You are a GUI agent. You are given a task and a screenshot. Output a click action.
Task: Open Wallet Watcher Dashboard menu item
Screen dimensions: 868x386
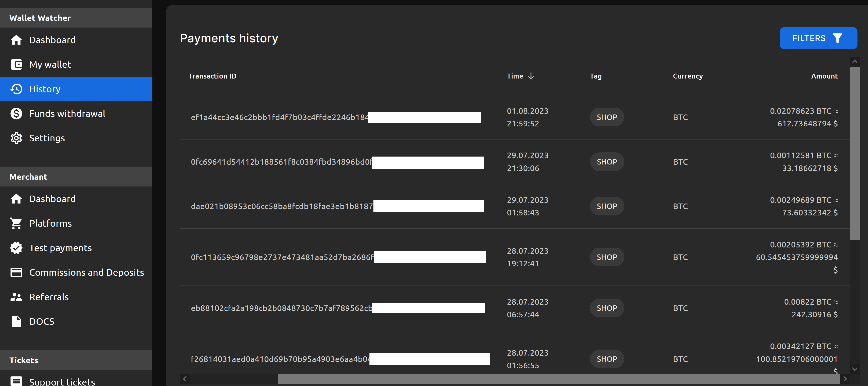coord(52,40)
